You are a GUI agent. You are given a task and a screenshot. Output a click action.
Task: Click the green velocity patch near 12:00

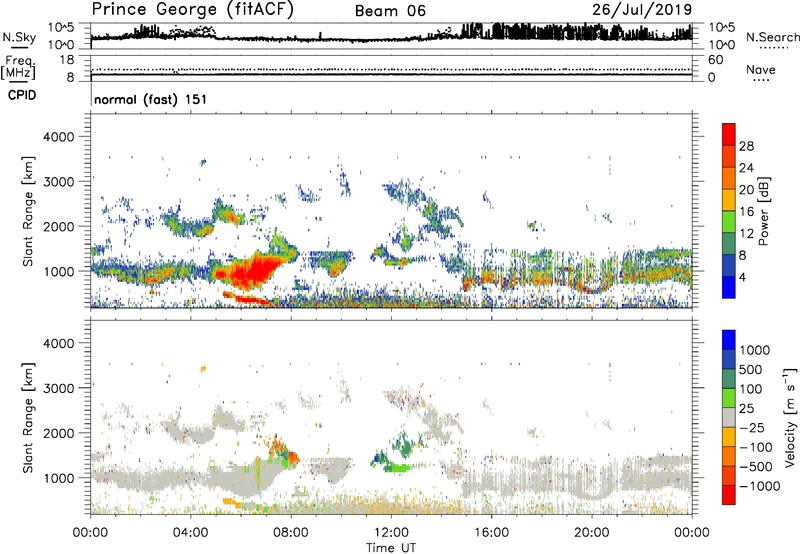click(x=397, y=467)
